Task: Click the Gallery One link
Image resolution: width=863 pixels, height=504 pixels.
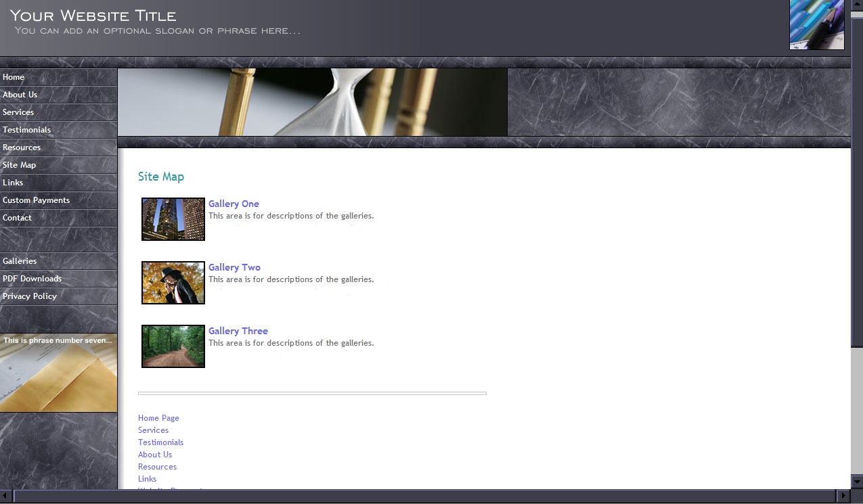Action: [x=234, y=204]
